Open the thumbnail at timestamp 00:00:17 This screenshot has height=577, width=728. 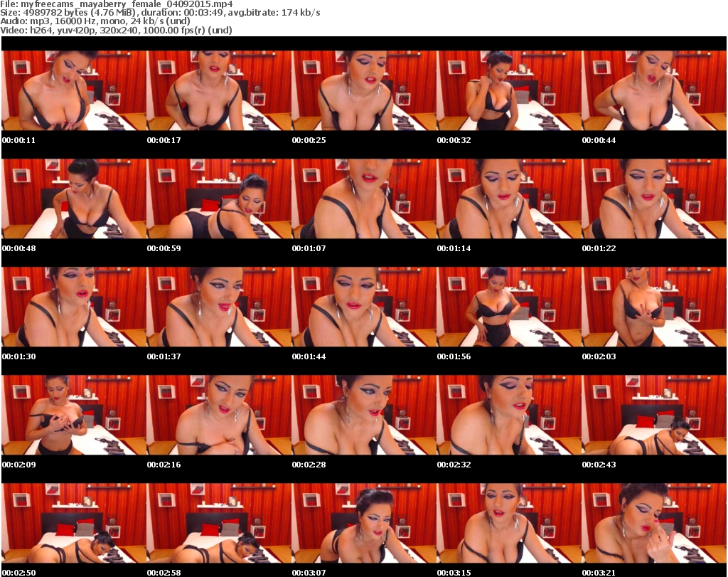(x=219, y=90)
